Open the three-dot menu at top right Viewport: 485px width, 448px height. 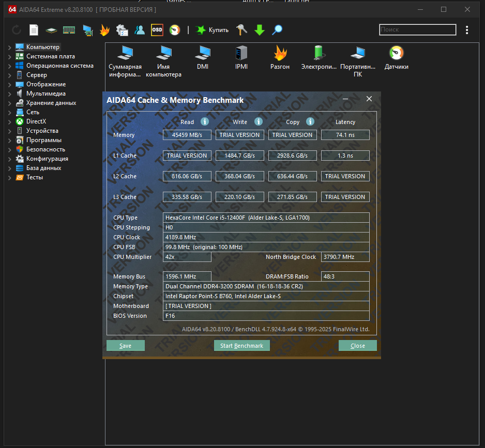[467, 30]
